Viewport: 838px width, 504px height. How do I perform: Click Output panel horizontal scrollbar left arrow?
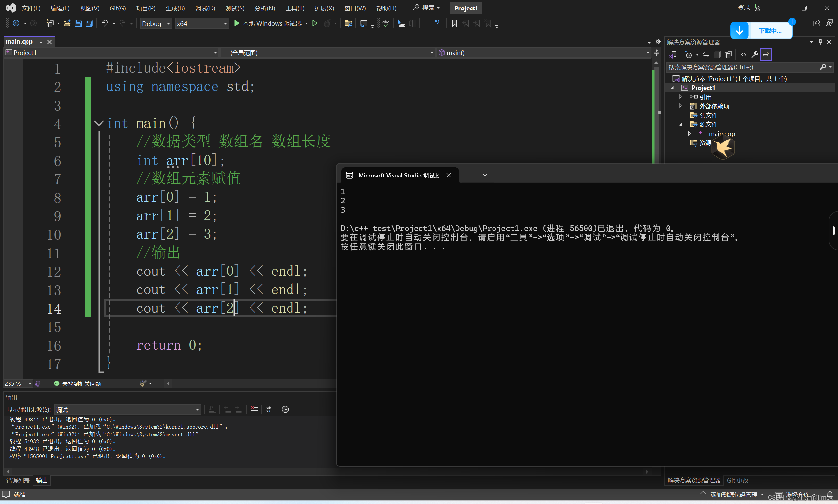[x=8, y=472]
